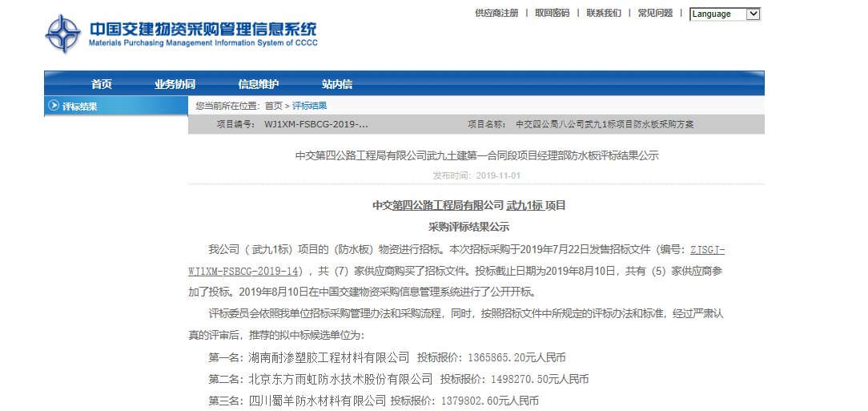Open the 站内信 navigation menu

tap(337, 84)
